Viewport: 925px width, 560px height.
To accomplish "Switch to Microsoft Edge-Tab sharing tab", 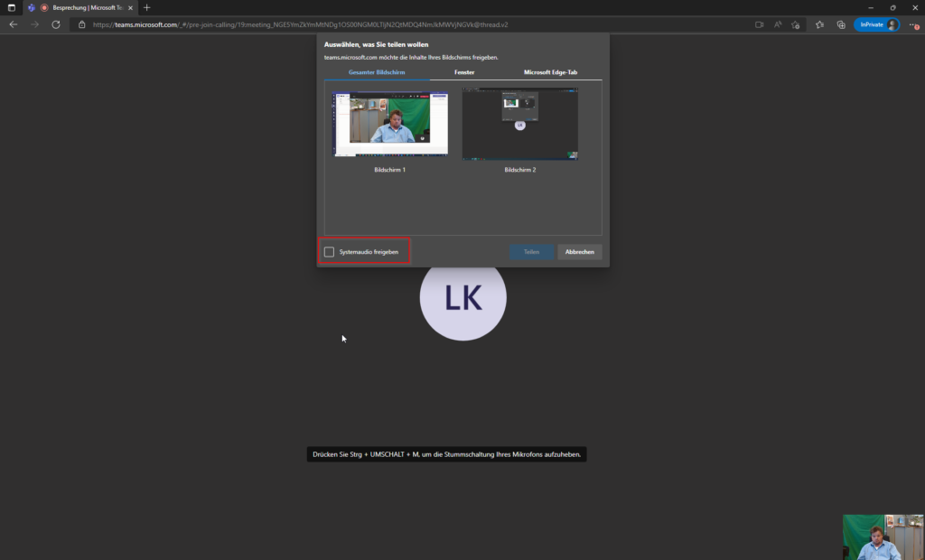I will point(550,72).
